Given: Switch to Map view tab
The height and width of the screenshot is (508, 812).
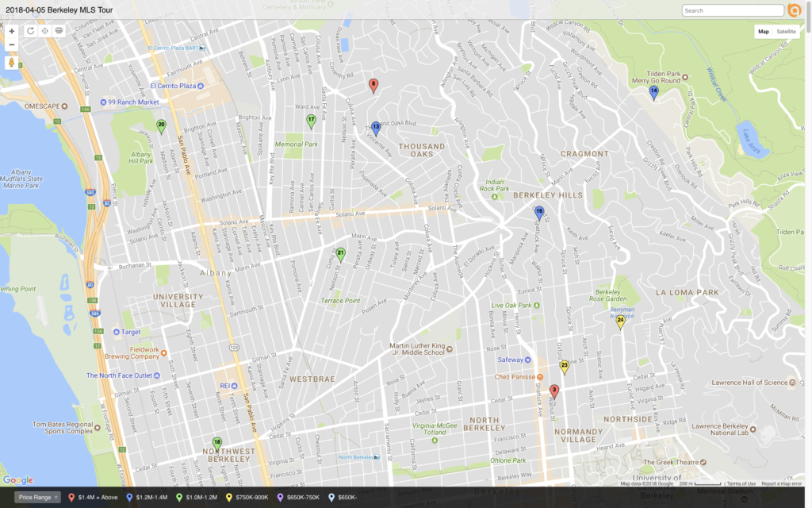Looking at the screenshot, I should tap(764, 32).
